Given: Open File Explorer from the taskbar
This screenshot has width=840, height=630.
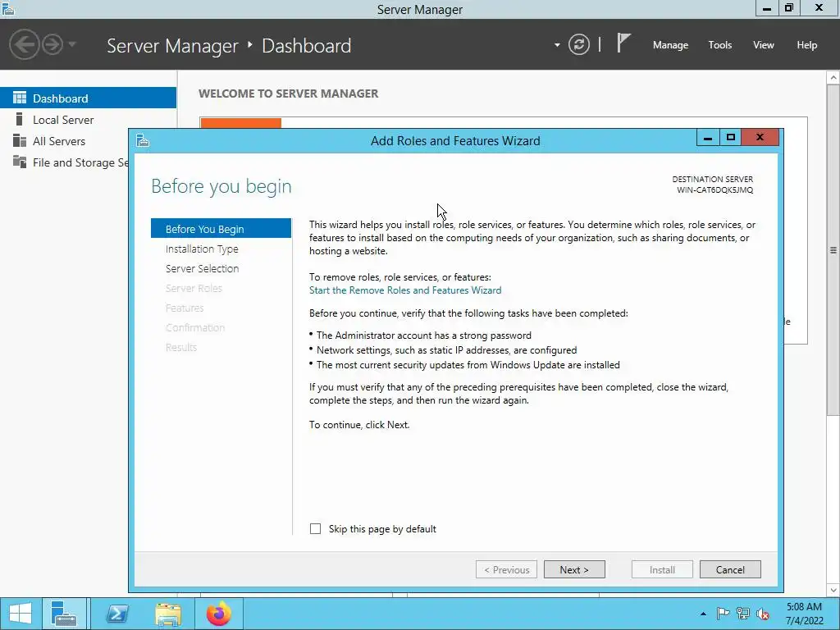Looking at the screenshot, I should pos(168,614).
